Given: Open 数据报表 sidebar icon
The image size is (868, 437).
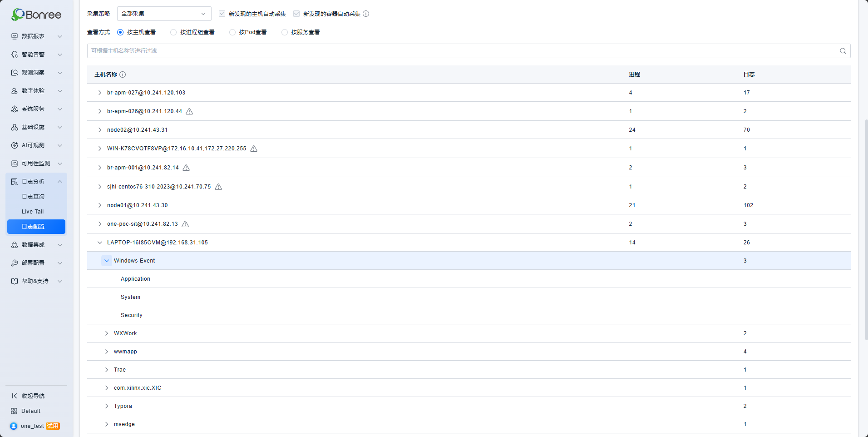Looking at the screenshot, I should 15,36.
